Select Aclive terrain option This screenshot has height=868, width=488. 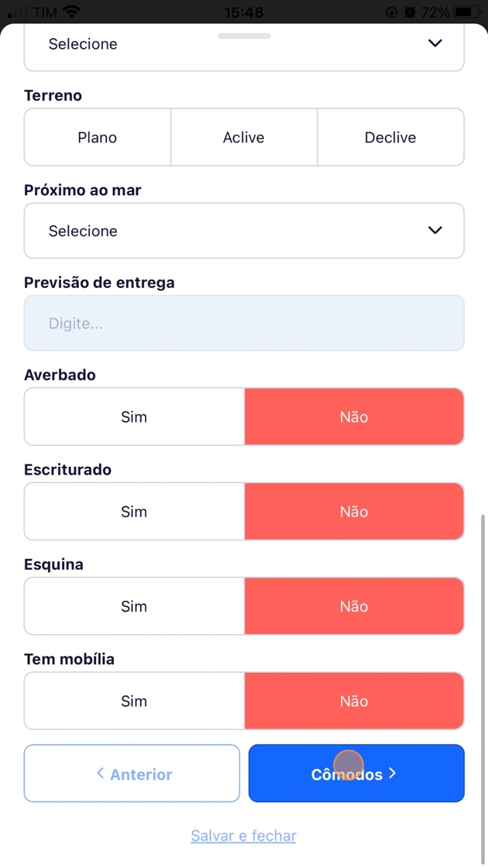click(x=244, y=138)
